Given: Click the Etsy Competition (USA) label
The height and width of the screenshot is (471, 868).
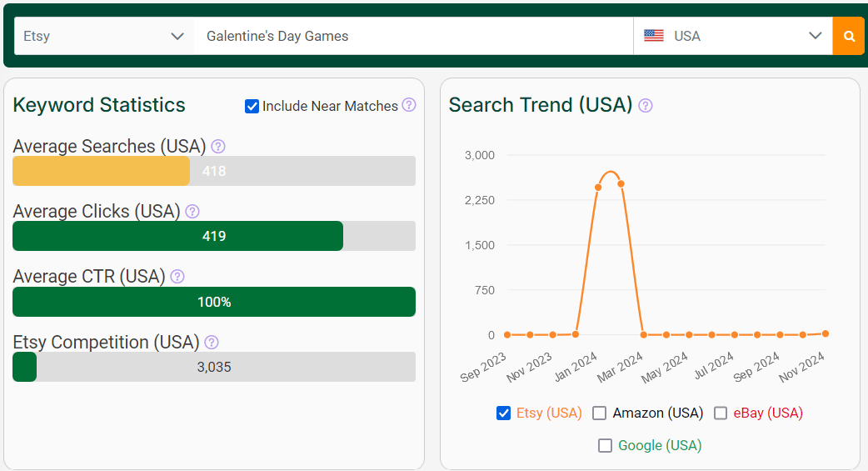Looking at the screenshot, I should pyautogui.click(x=107, y=343).
